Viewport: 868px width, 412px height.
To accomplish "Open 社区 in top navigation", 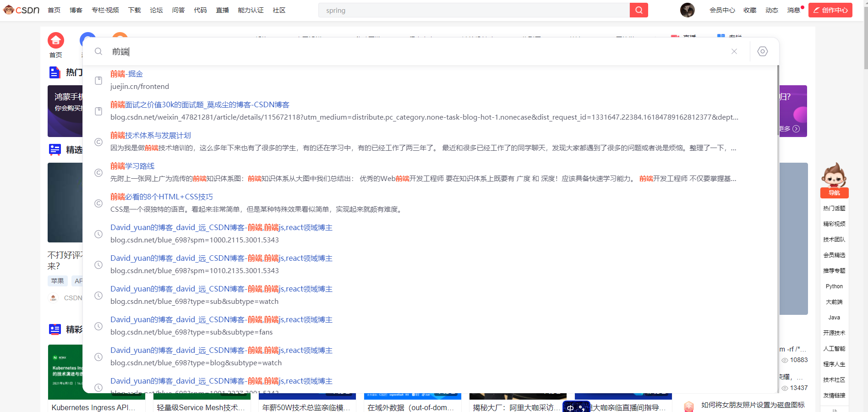I will tap(279, 10).
